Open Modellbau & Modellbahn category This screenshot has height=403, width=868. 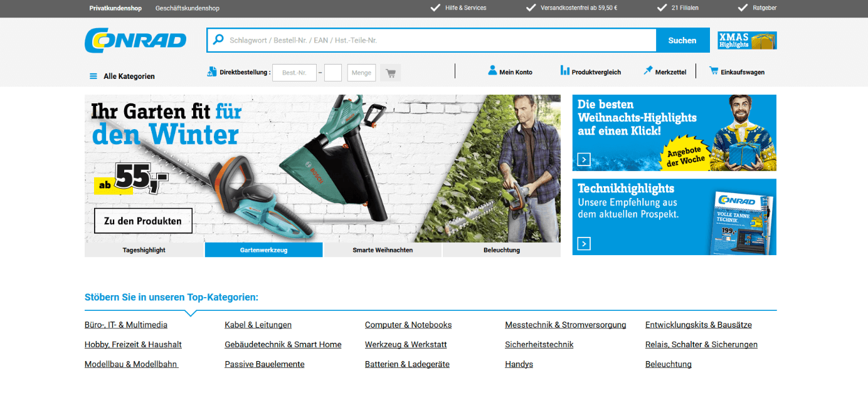tap(132, 364)
